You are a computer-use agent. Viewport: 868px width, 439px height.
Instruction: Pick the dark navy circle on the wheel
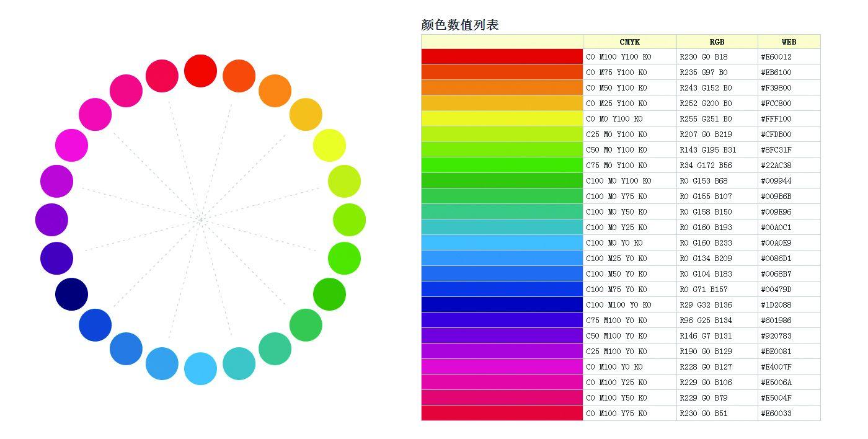coord(71,294)
